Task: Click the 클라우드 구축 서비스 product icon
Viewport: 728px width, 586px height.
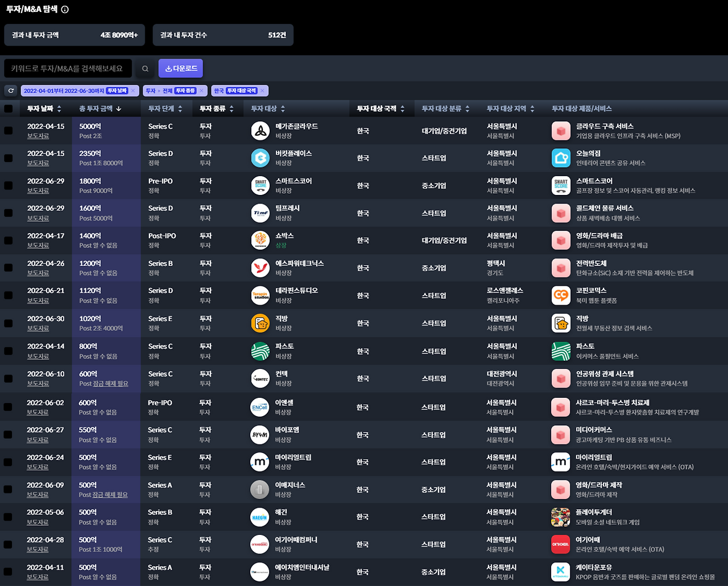Action: [x=561, y=131]
